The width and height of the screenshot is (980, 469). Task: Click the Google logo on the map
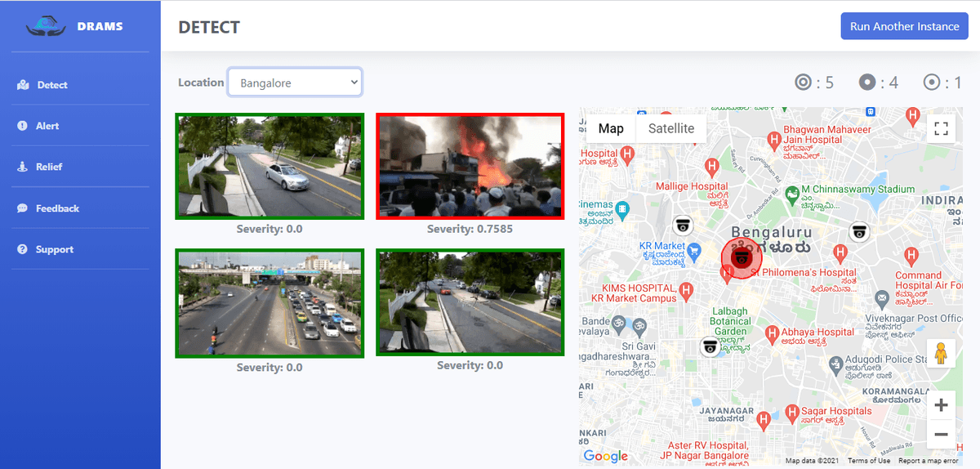(x=606, y=456)
